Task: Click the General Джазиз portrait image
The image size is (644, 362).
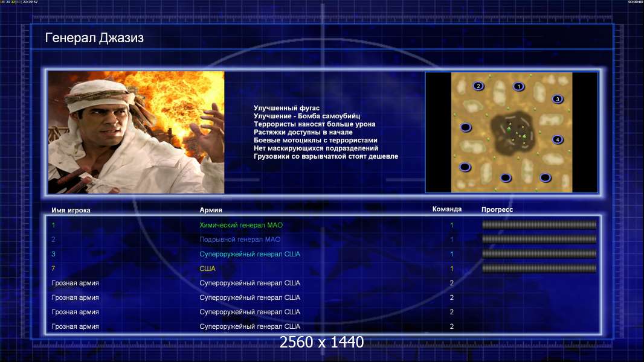Action: 136,132
